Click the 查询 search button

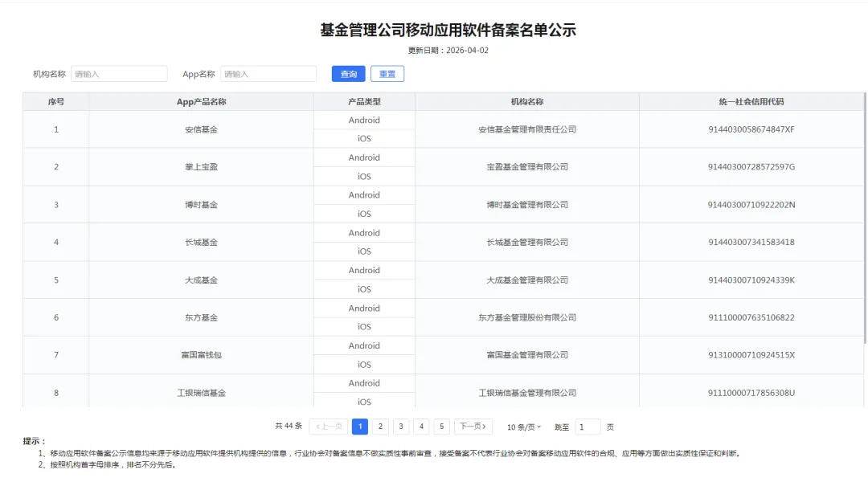click(348, 74)
